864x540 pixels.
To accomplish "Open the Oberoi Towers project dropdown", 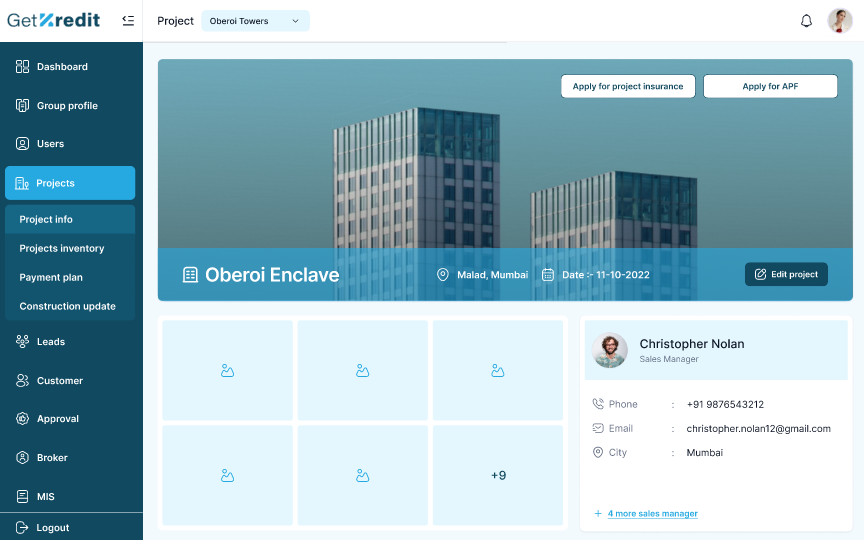I will tap(255, 21).
